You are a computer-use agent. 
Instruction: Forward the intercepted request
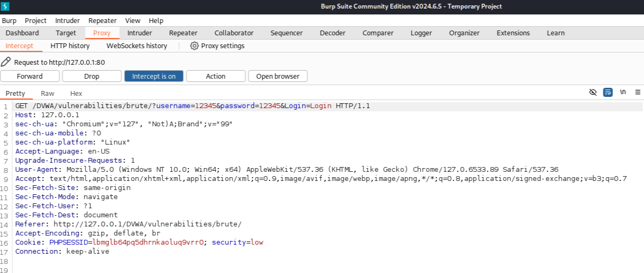(x=30, y=76)
